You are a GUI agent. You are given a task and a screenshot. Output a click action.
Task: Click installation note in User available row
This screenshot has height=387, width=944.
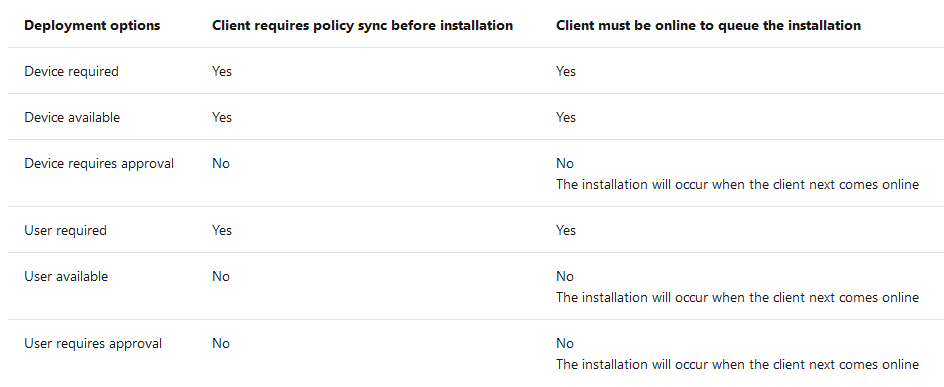pyautogui.click(x=738, y=298)
